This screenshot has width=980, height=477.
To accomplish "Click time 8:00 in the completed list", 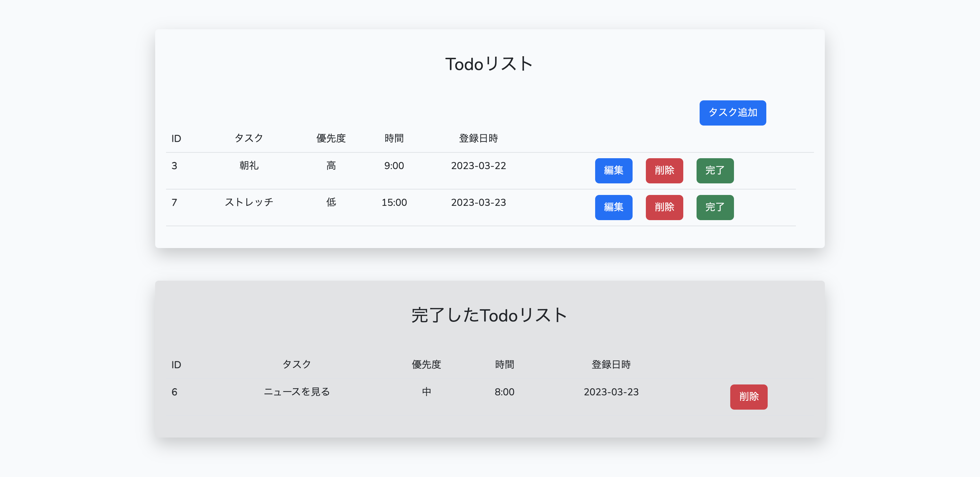I will pyautogui.click(x=504, y=392).
